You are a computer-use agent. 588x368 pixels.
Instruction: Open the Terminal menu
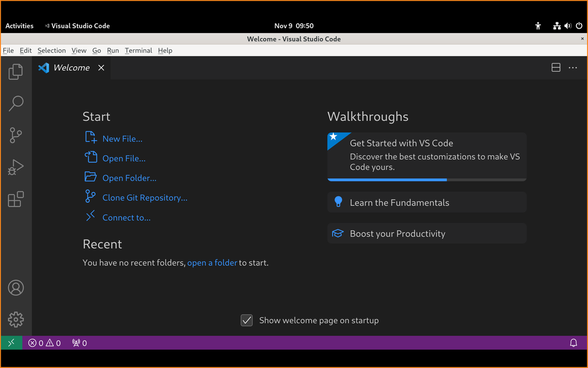tap(138, 50)
